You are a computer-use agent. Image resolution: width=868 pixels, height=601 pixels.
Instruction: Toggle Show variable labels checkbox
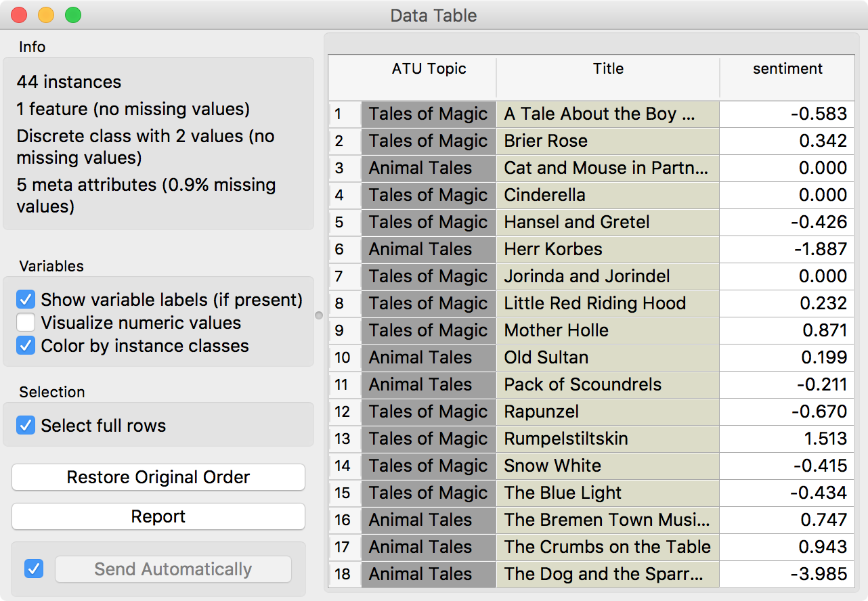pyautogui.click(x=26, y=299)
